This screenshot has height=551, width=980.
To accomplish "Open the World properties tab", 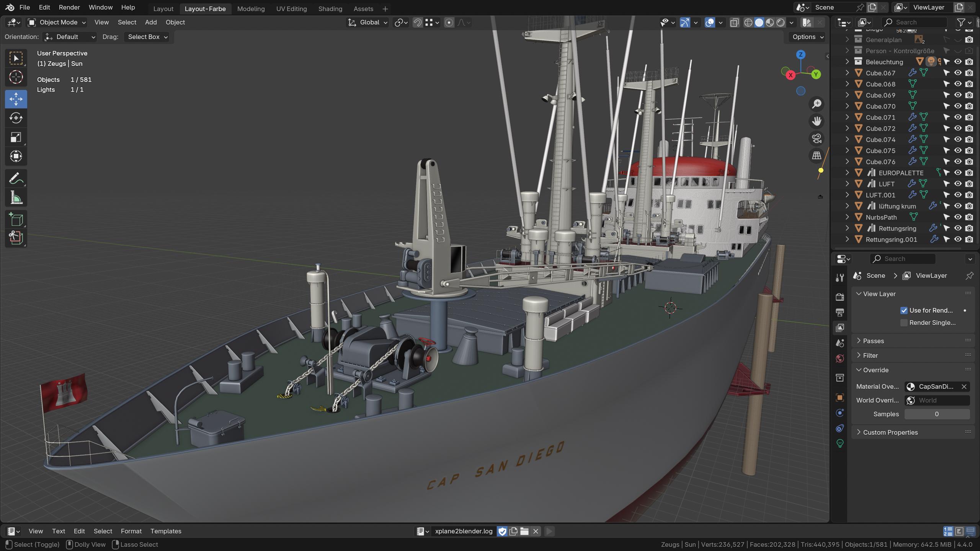I will (840, 359).
